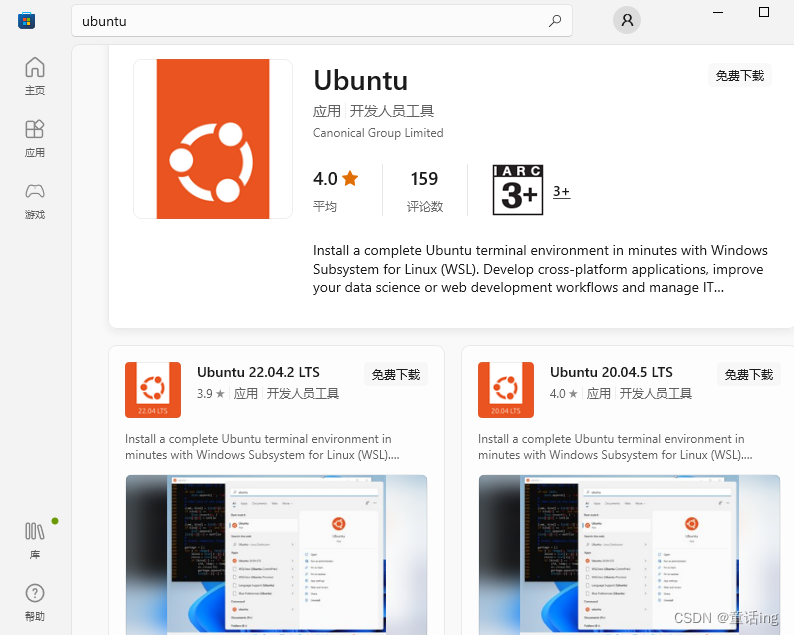This screenshot has height=635, width=794.
Task: Go to the 主页 home page
Action: tap(35, 75)
